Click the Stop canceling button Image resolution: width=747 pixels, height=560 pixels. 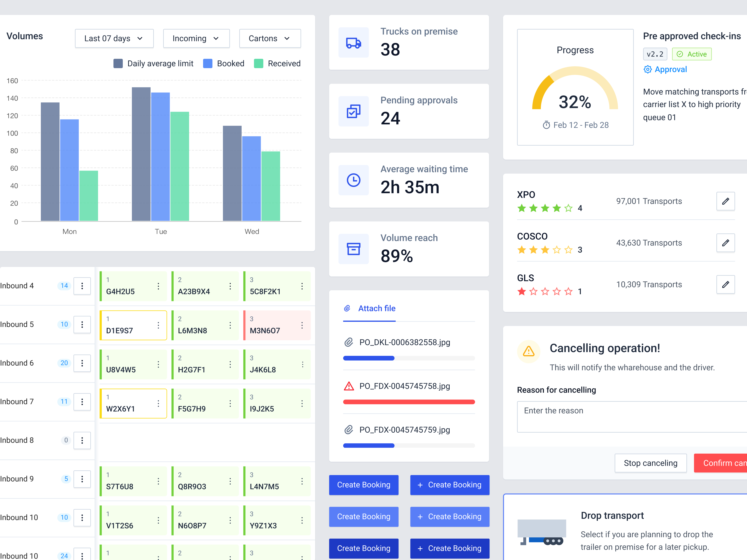coord(651,463)
